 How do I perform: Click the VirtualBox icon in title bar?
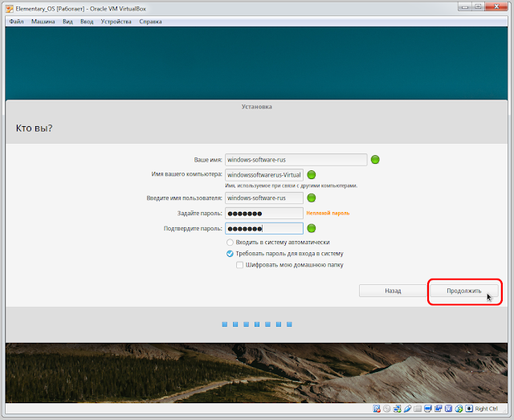tap(10, 9)
